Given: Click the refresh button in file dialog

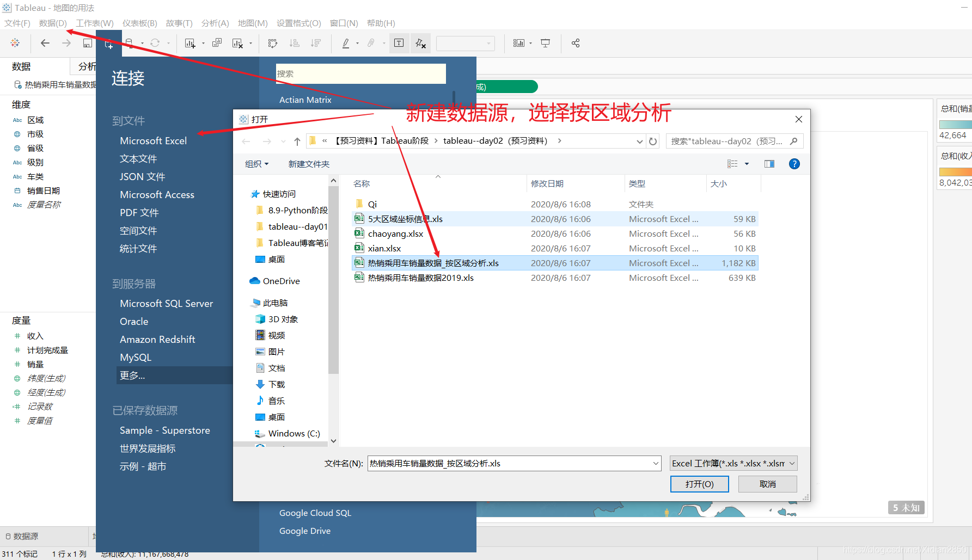Looking at the screenshot, I should pyautogui.click(x=653, y=141).
